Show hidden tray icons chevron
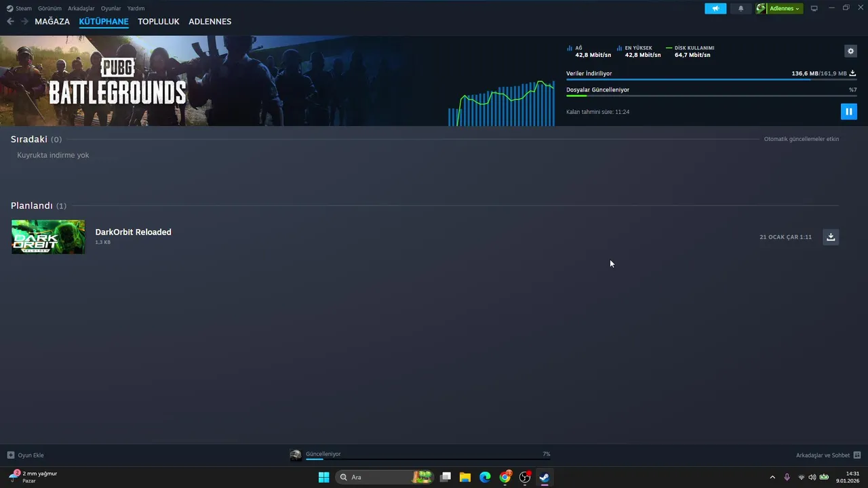868x488 pixels. point(772,477)
